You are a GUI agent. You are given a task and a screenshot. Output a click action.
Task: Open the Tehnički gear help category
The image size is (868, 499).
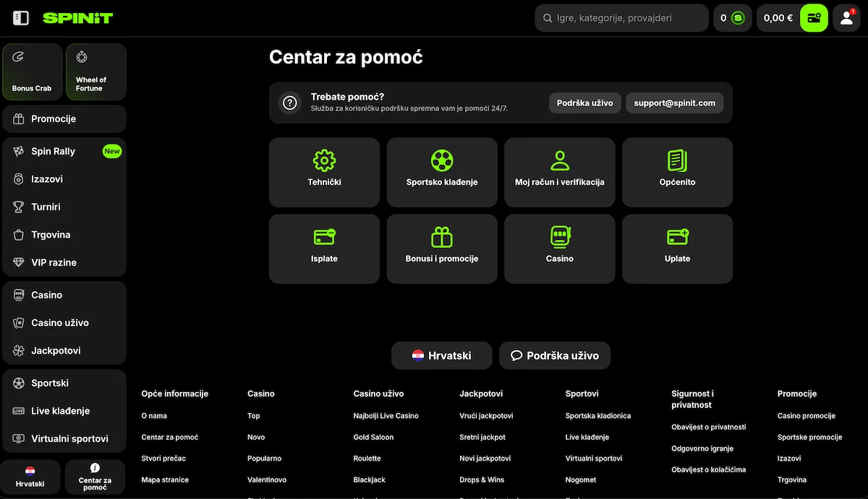coord(324,172)
